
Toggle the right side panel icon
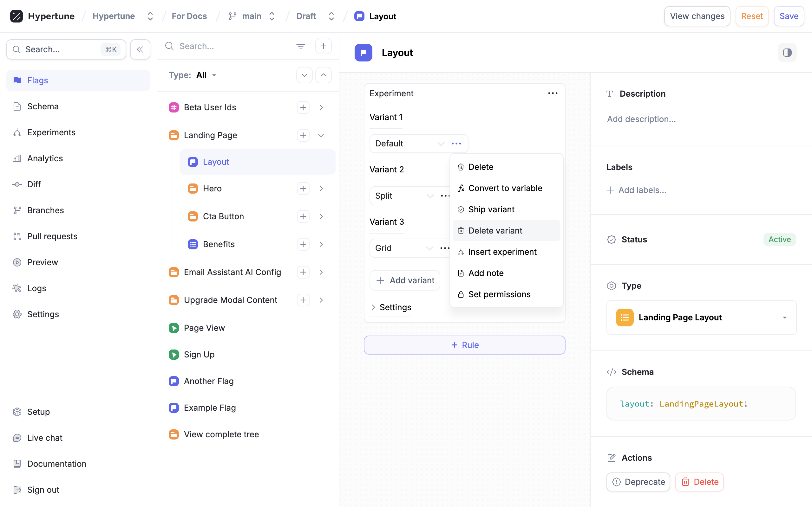pos(787,53)
